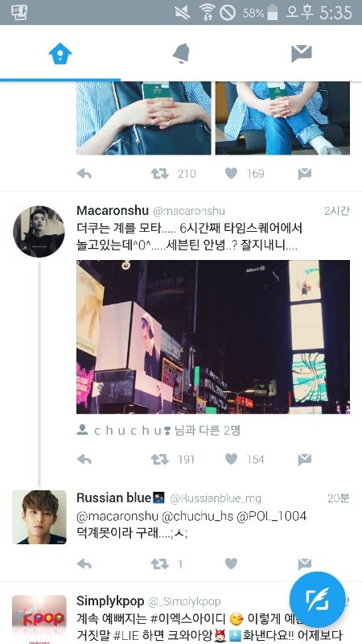Open the @macaronshu mention link in reply
Image resolution: width=362 pixels, height=644 pixels.
click(x=117, y=516)
